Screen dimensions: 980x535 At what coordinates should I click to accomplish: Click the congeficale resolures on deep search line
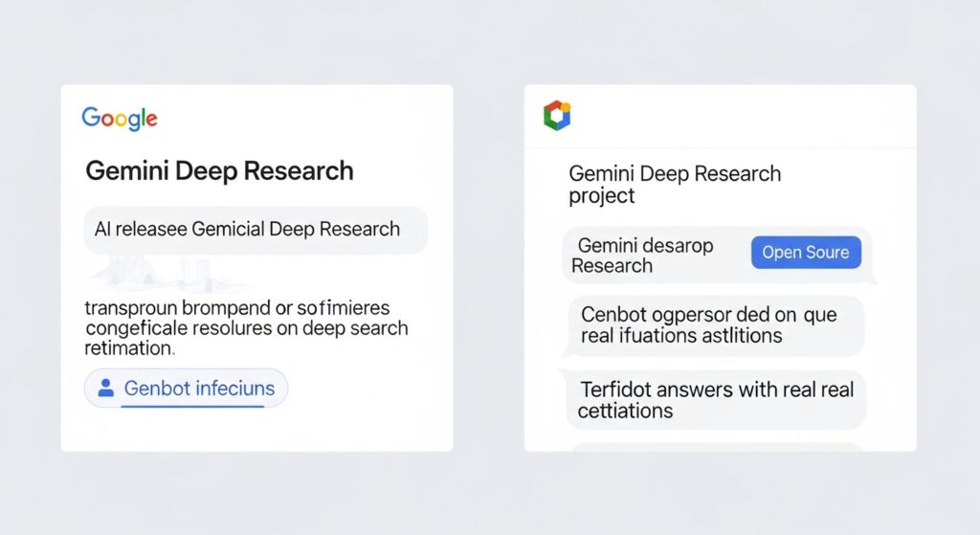tap(246, 328)
